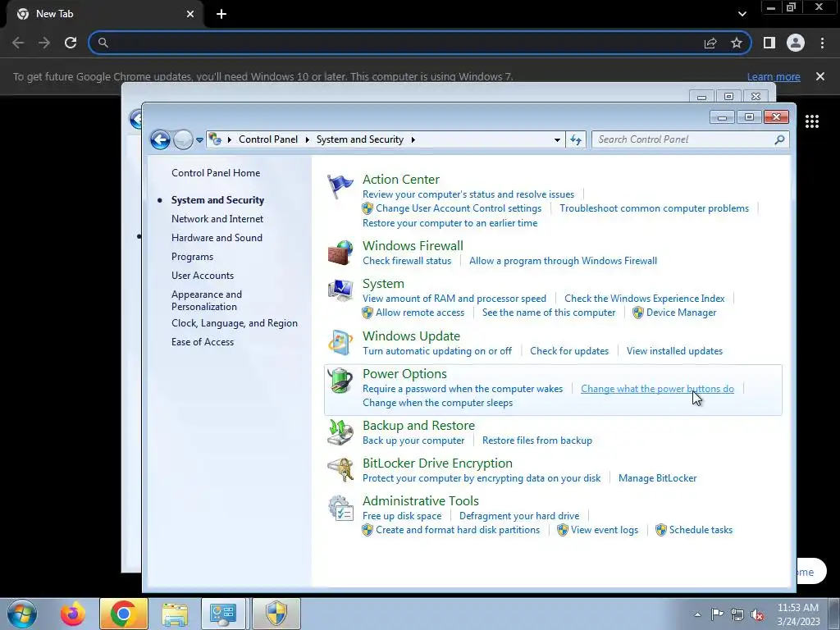This screenshot has height=630, width=840.
Task: Open Device Manager link
Action: [681, 313]
